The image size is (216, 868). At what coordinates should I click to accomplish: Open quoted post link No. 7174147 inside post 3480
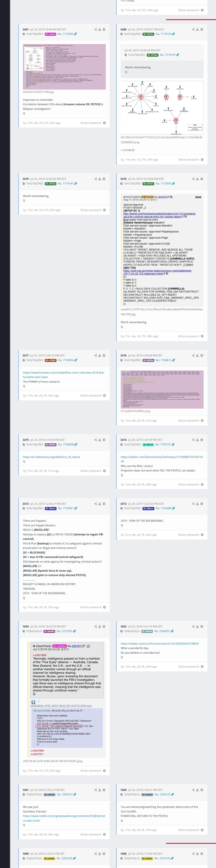click(x=169, y=55)
